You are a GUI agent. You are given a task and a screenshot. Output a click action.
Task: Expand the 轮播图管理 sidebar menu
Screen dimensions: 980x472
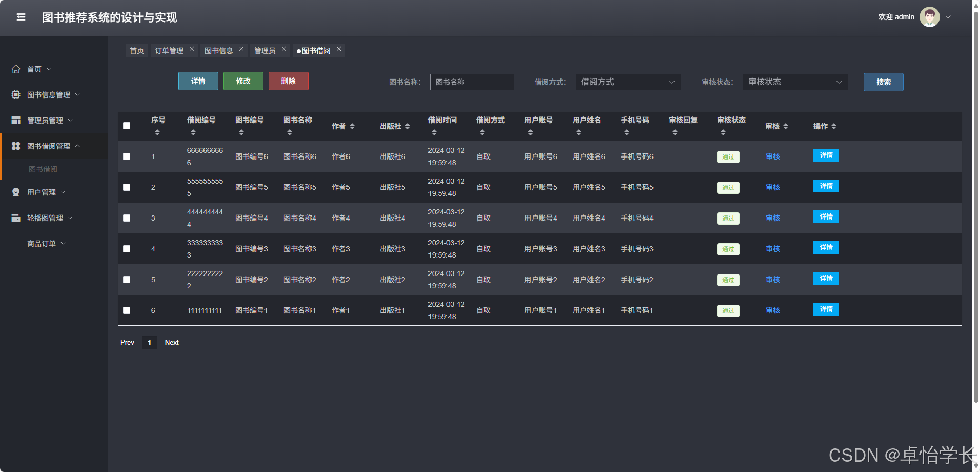54,218
